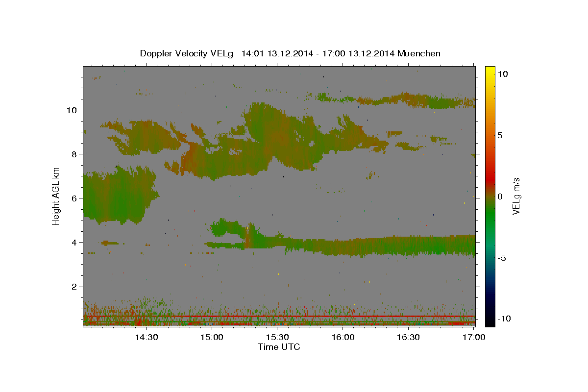588x392 pixels.
Task: Click the colorbar tick label 0
Action: [500, 196]
